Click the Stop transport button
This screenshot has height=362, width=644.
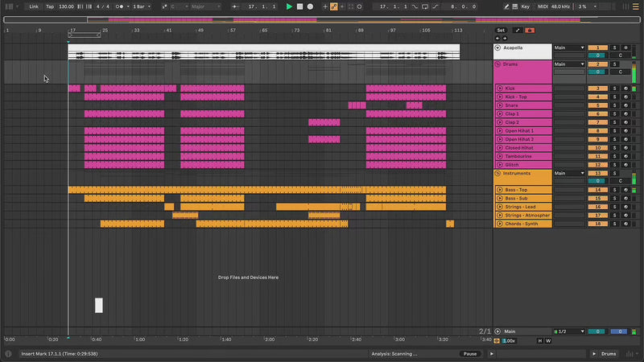[x=300, y=6]
